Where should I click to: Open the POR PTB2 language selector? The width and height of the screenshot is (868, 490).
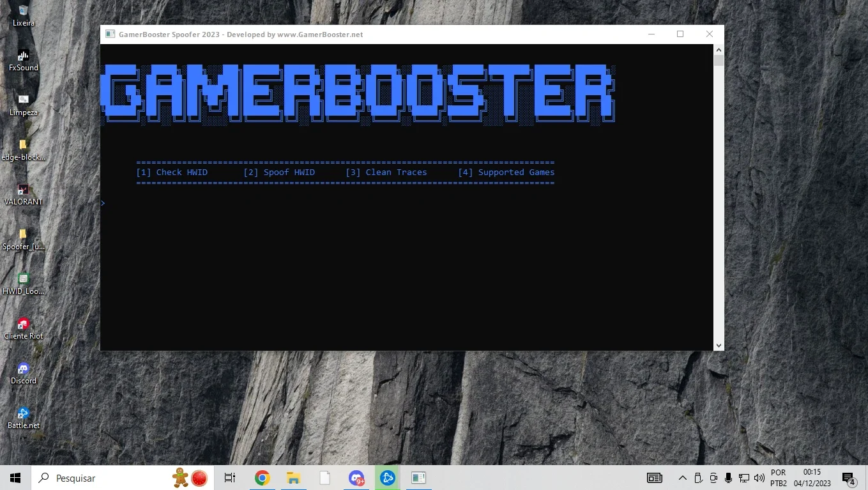(x=779, y=478)
